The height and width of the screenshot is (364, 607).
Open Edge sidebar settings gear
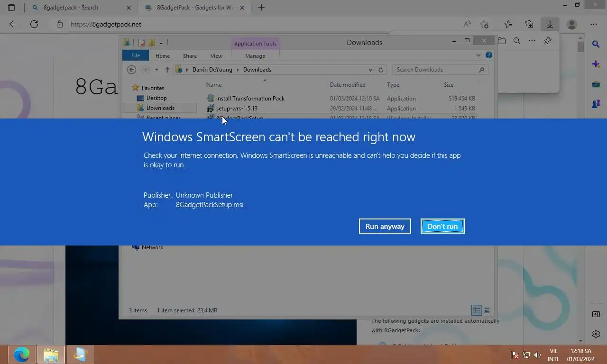tap(596, 334)
